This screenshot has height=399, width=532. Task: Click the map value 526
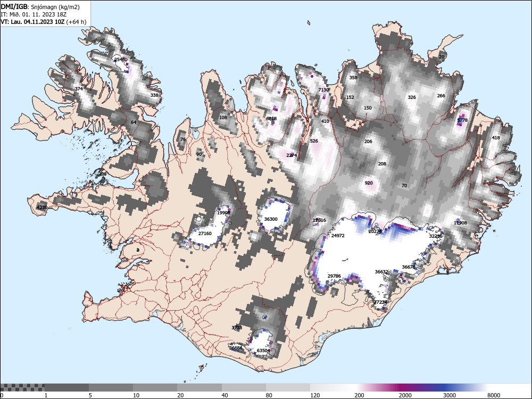314,141
